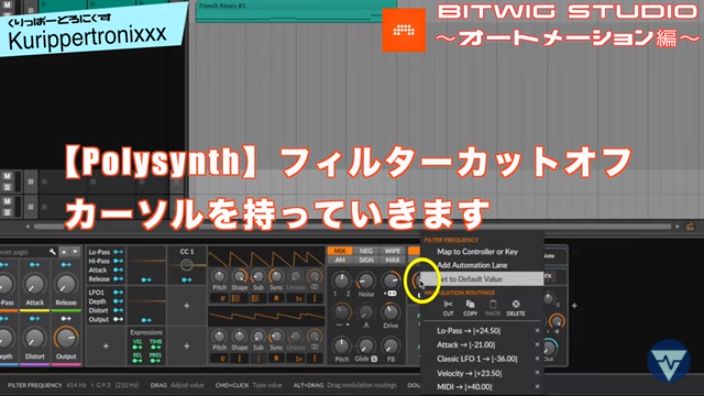Remove MIDI routing with its x icon
This screenshot has width=704, height=396.
[x=537, y=387]
